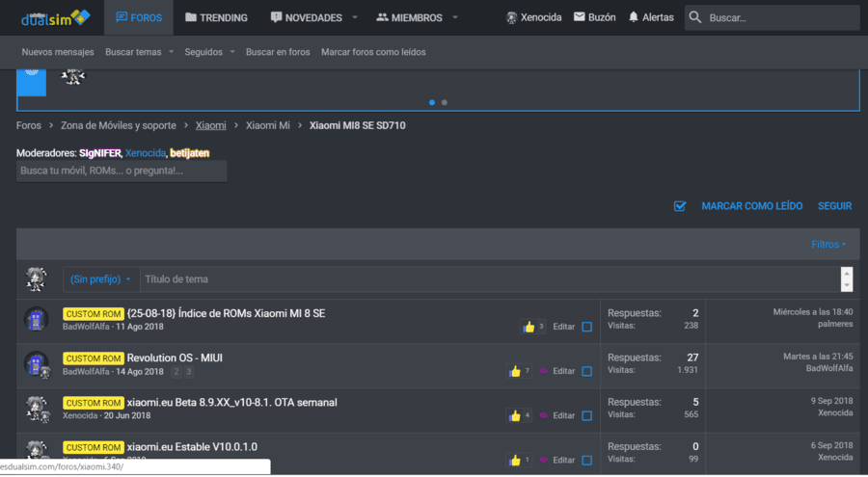The image size is (868, 477).
Task: Click purple eye icon on Revolution OS row
Action: 543,371
